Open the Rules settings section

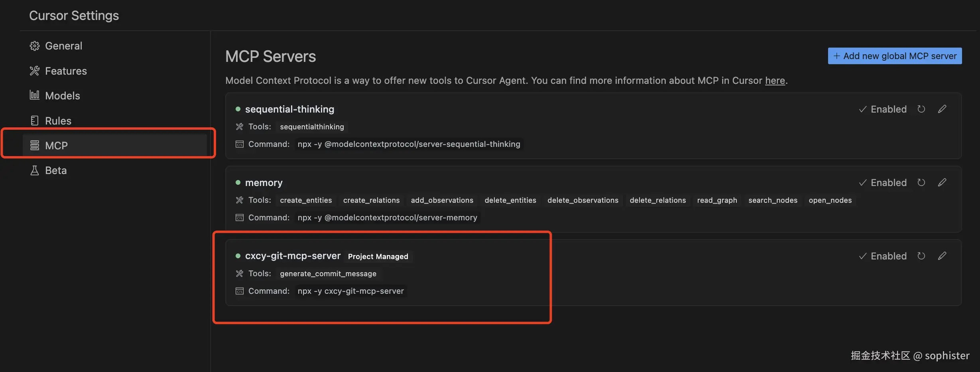[115, 121]
